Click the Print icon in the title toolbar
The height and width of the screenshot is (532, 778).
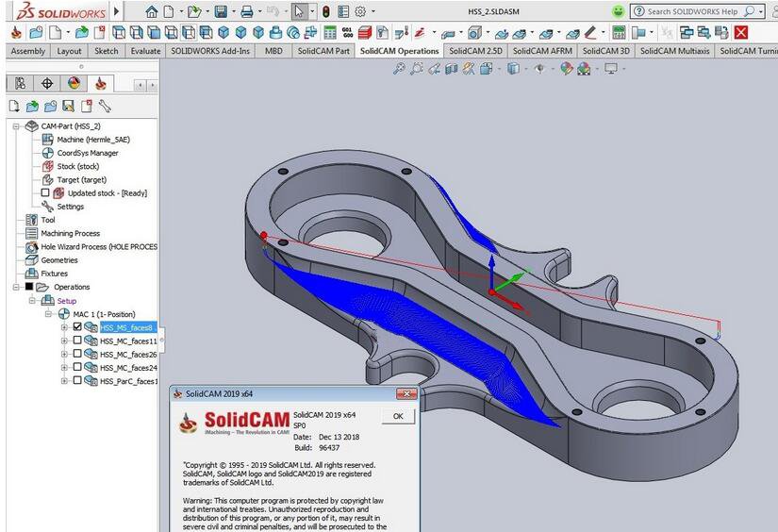(x=246, y=11)
